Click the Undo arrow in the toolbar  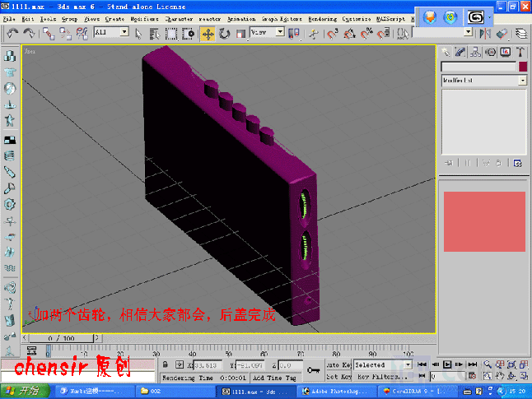click(12, 34)
